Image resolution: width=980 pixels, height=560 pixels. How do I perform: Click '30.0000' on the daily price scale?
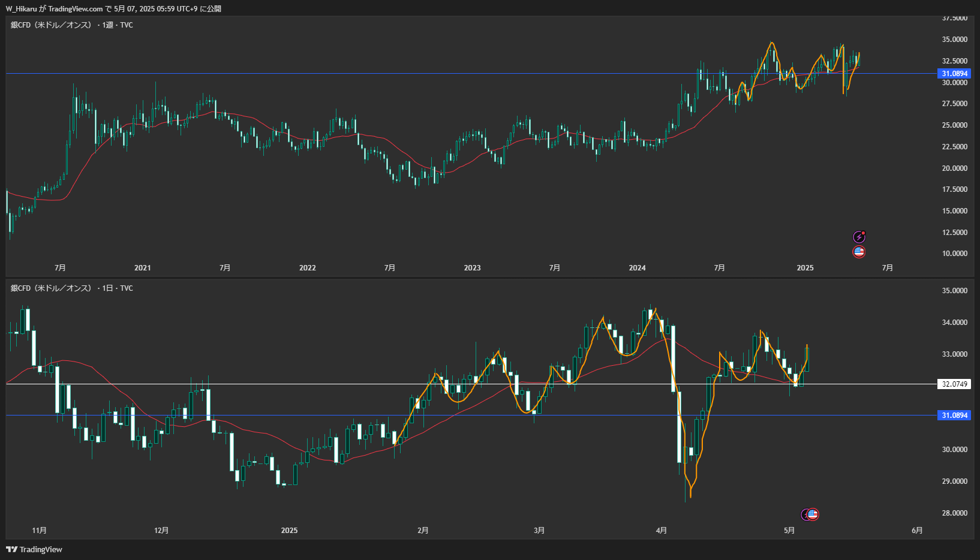[x=955, y=450]
